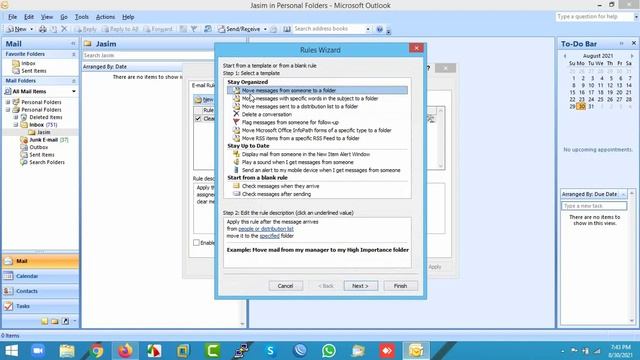Go to next month in To-Do Bar calendar
The image size is (640, 360).
click(x=632, y=56)
